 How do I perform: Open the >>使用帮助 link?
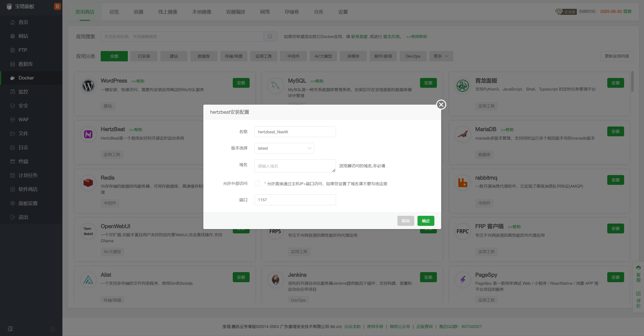pyautogui.click(x=416, y=37)
